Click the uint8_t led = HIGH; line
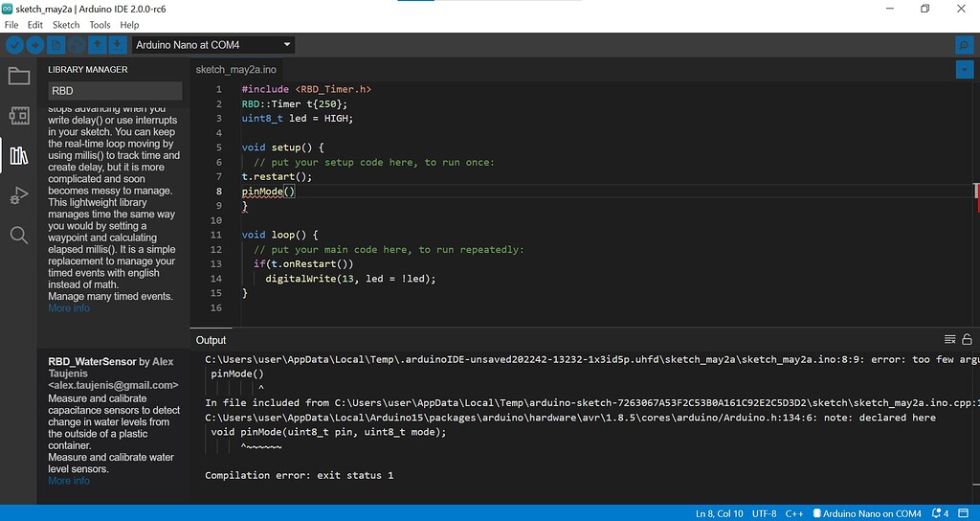 pyautogui.click(x=298, y=118)
